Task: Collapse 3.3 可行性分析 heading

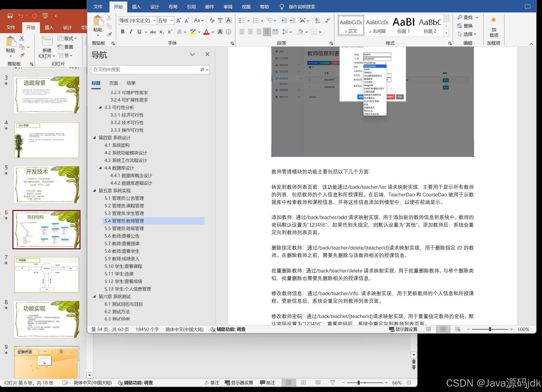Action: 100,107
